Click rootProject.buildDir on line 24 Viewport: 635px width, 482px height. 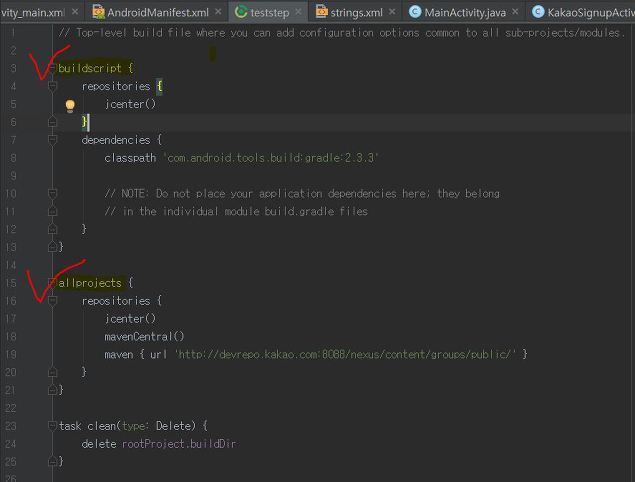[179, 444]
